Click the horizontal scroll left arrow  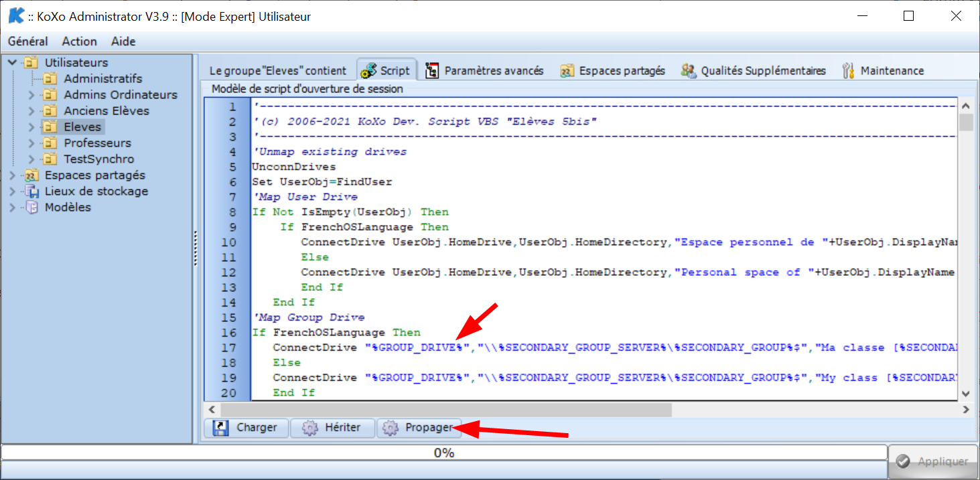pos(212,409)
